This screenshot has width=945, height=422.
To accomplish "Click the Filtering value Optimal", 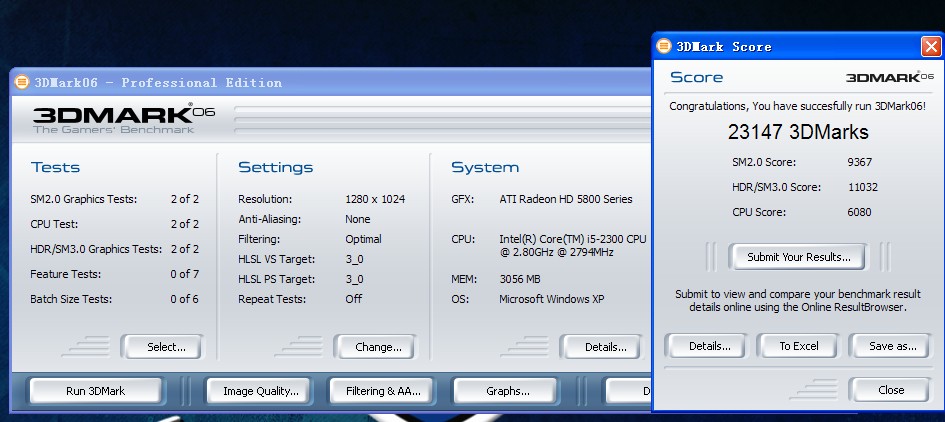I will click(363, 239).
